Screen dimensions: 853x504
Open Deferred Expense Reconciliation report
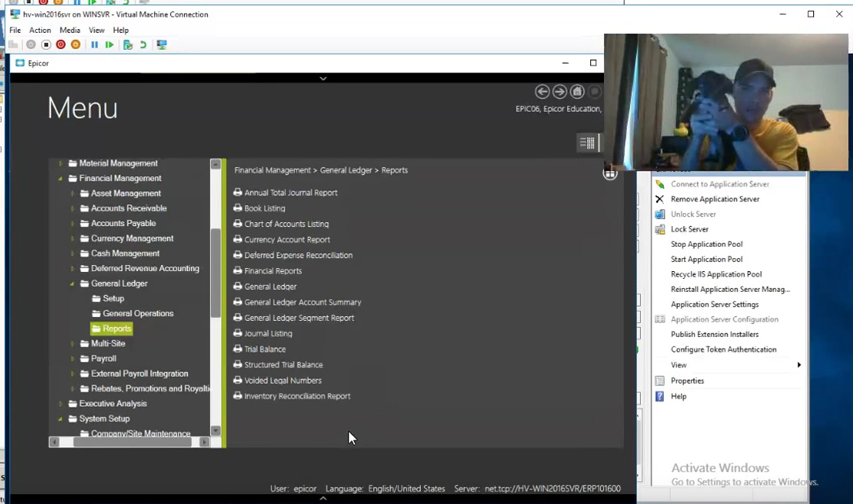click(x=298, y=255)
